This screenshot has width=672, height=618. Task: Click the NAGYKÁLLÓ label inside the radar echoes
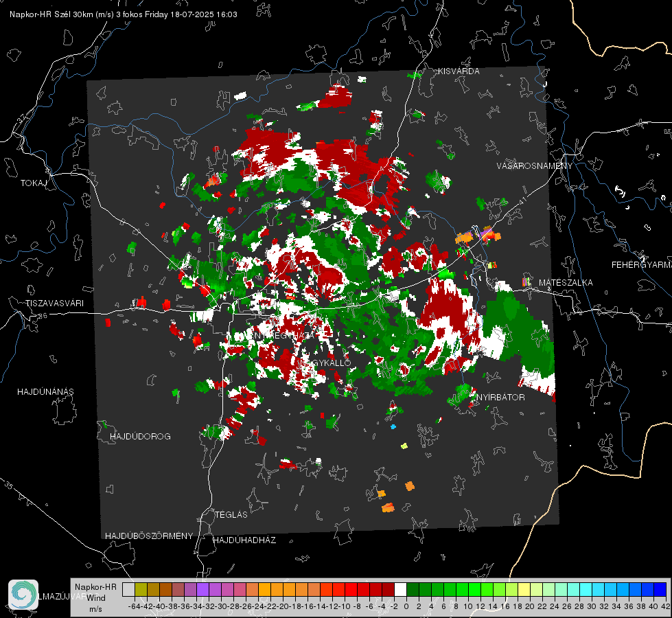click(325, 363)
